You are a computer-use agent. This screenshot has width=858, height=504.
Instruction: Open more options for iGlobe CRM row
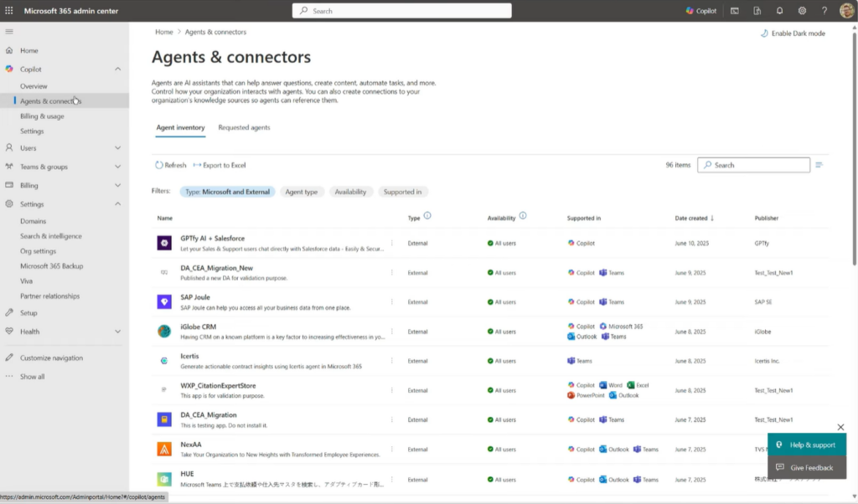tap(392, 332)
